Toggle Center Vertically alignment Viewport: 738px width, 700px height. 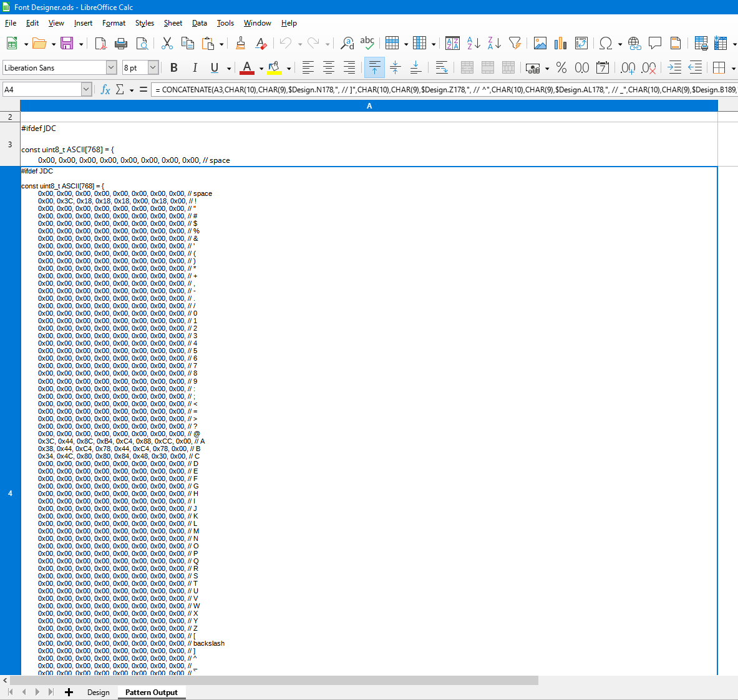pyautogui.click(x=395, y=68)
